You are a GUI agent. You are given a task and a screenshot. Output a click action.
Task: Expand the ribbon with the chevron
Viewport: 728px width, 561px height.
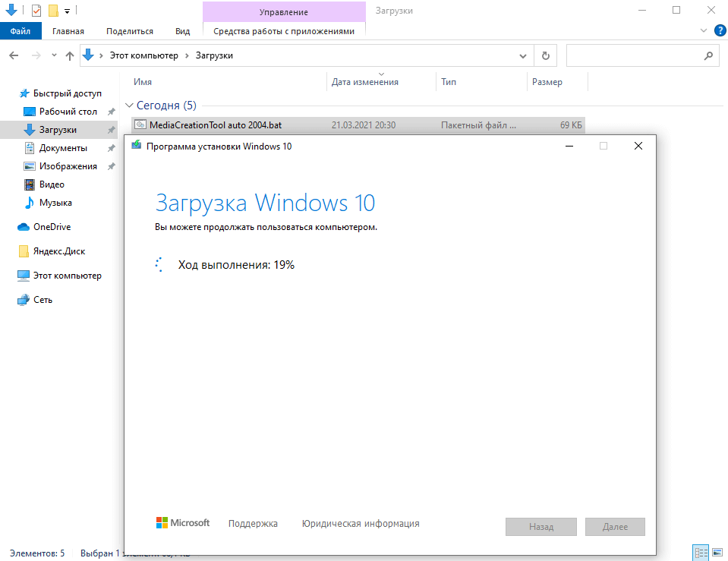pos(704,30)
